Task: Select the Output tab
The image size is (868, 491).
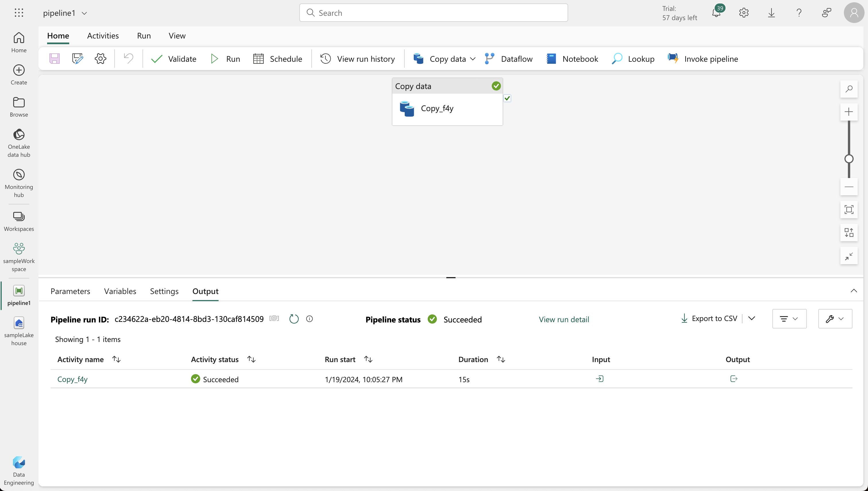Action: click(205, 291)
